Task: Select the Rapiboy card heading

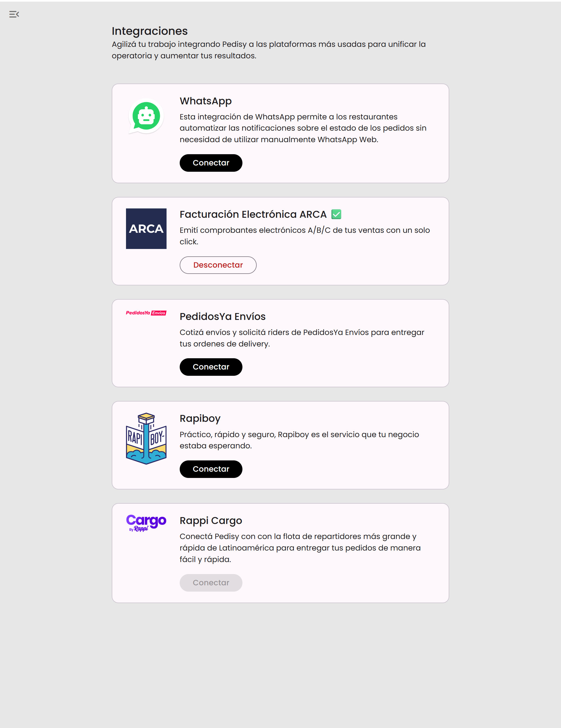Action: click(x=200, y=419)
